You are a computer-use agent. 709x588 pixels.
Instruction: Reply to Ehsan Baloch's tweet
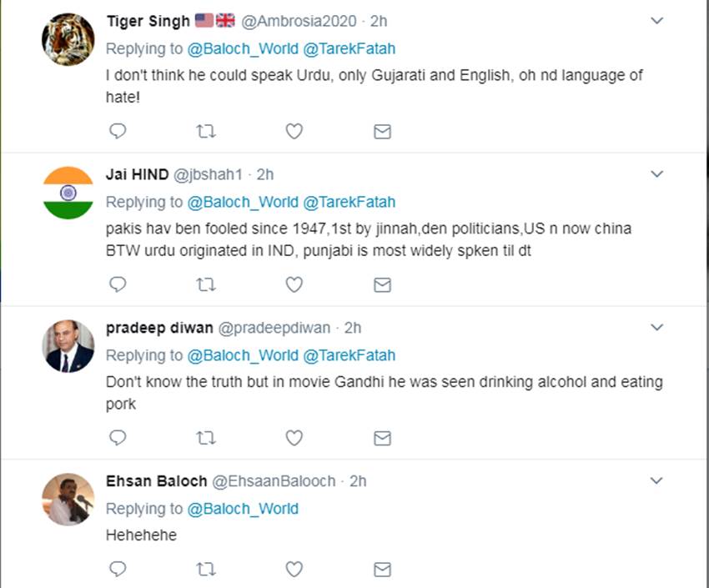click(118, 570)
